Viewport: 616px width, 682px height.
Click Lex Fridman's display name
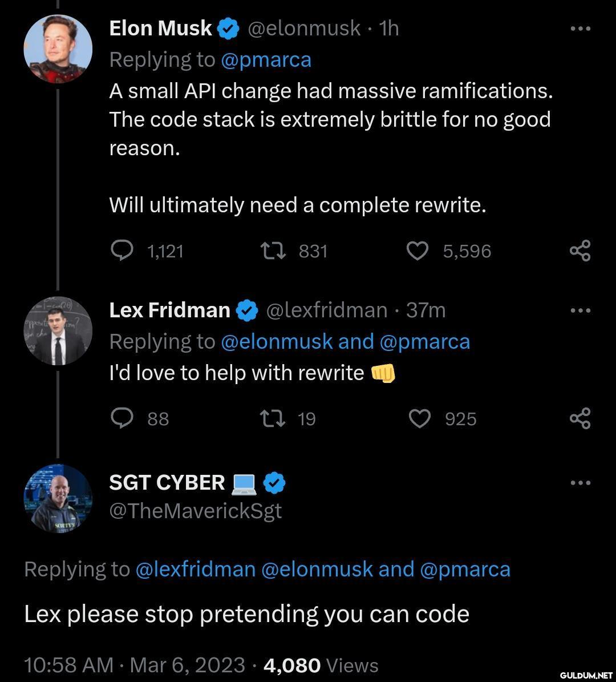(x=169, y=310)
